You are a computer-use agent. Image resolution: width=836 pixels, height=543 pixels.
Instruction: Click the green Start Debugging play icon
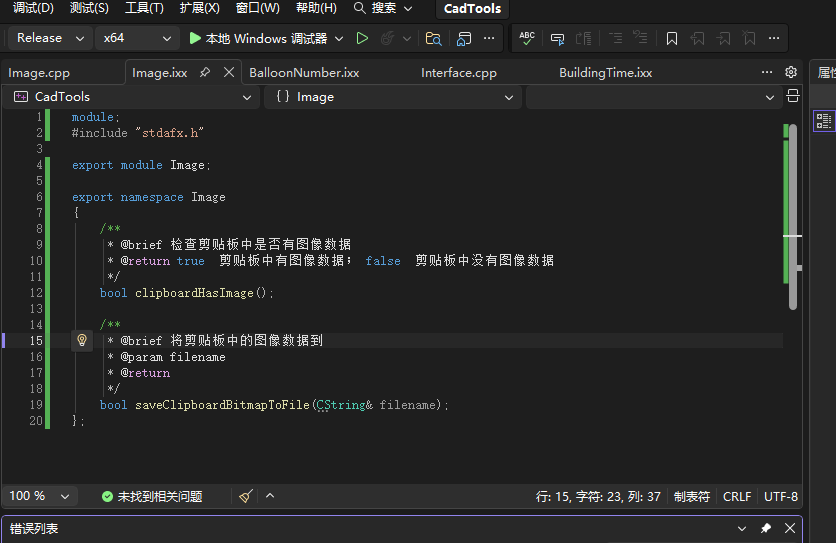[x=195, y=38]
